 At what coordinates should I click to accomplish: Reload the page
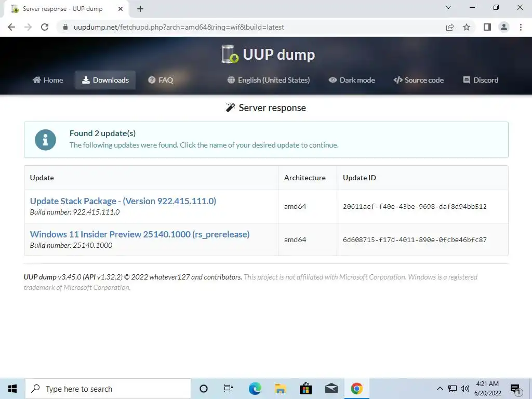[45, 27]
